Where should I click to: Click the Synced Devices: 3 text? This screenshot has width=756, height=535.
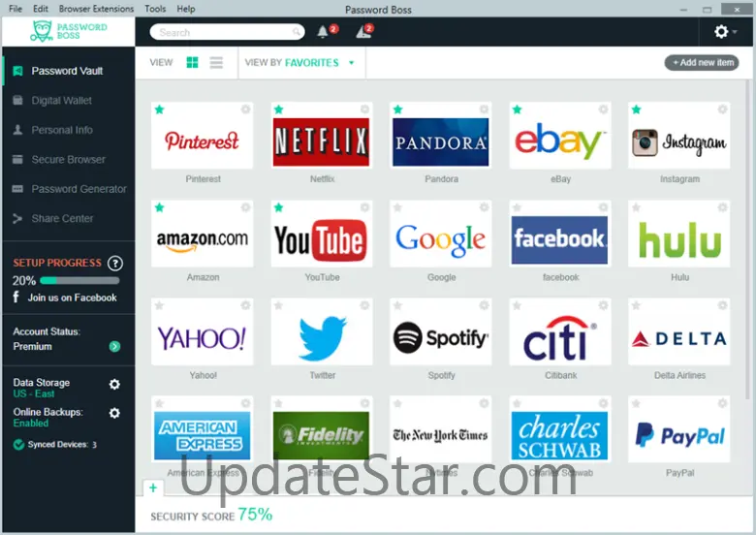(62, 445)
